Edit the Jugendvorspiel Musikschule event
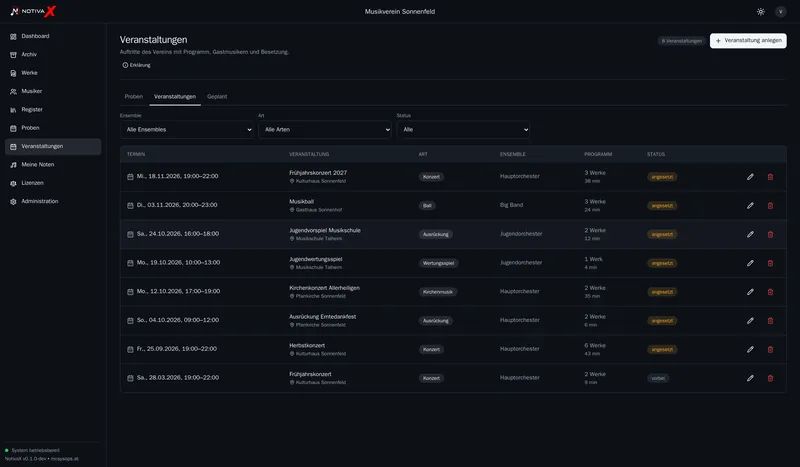Viewport: 800px width, 467px height. coord(750,234)
